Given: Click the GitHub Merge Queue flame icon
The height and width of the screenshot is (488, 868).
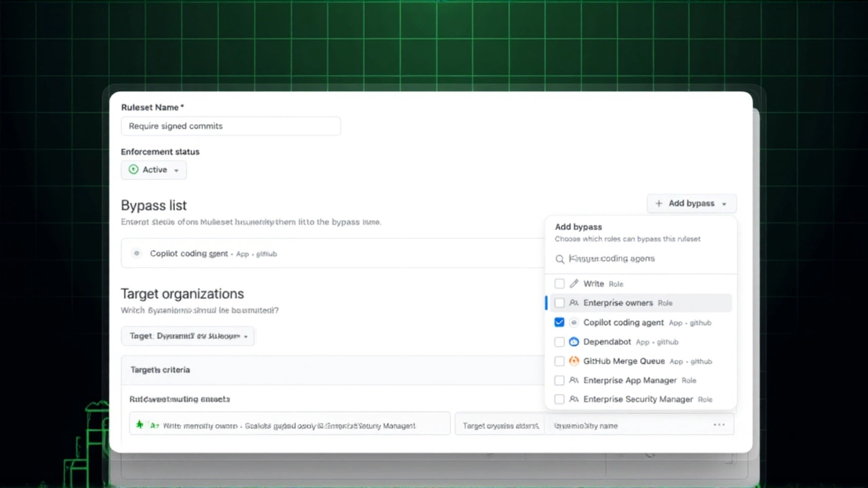Looking at the screenshot, I should pos(574,361).
